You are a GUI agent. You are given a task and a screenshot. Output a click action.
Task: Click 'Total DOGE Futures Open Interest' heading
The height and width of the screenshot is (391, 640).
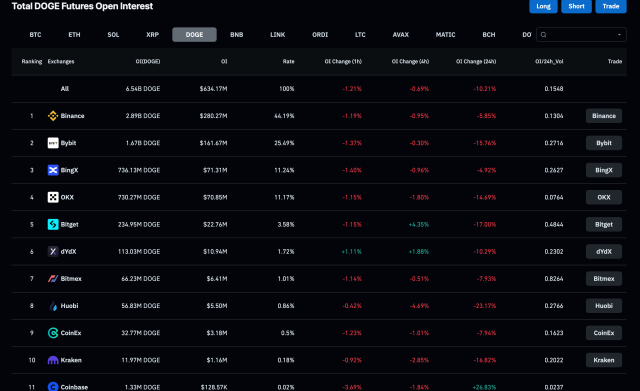click(x=82, y=6)
